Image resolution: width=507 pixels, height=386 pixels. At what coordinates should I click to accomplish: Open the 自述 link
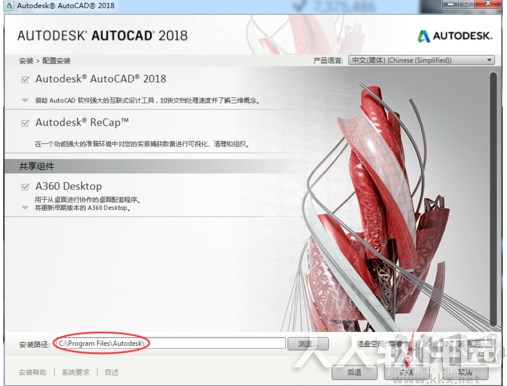click(x=112, y=372)
